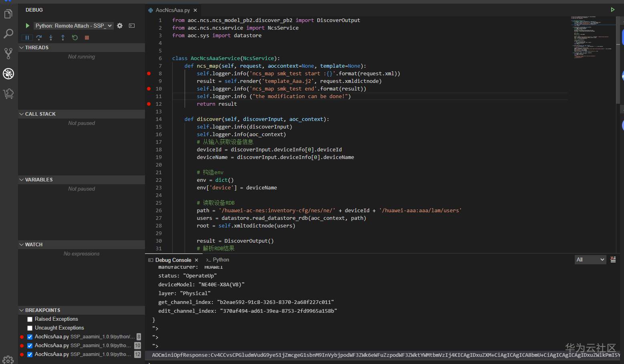624x364 pixels.
Task: Pause the debug session
Action: click(x=27, y=38)
